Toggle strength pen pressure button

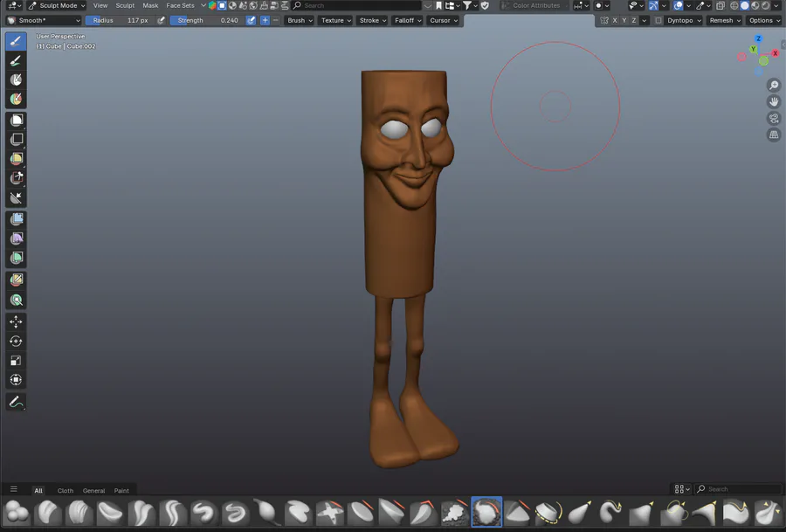[251, 21]
